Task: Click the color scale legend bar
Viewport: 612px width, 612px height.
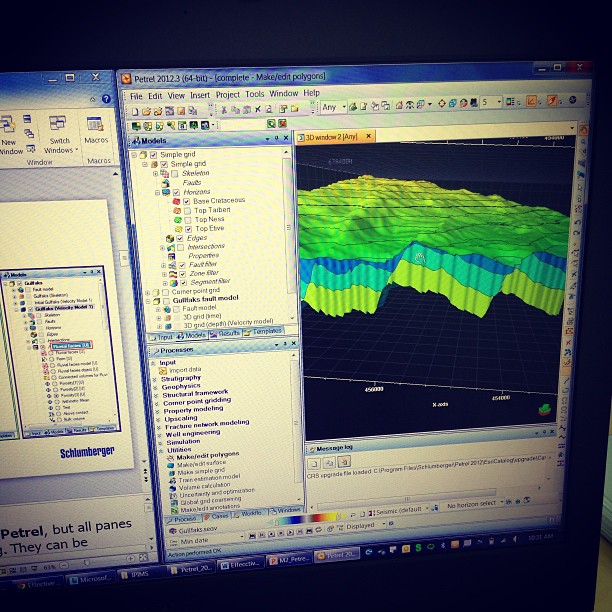Action: [306, 520]
